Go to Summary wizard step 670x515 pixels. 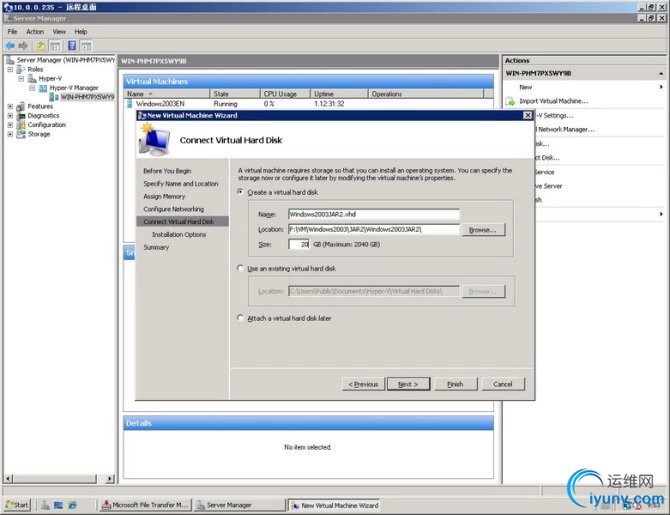point(156,247)
